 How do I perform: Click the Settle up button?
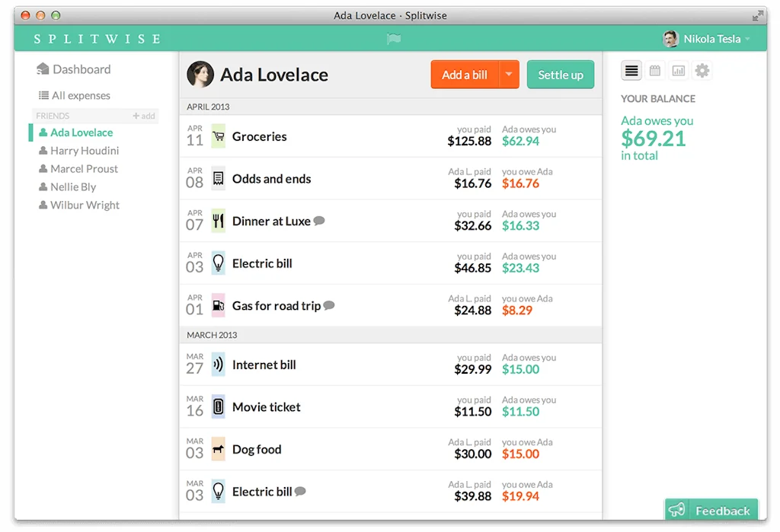(x=561, y=75)
